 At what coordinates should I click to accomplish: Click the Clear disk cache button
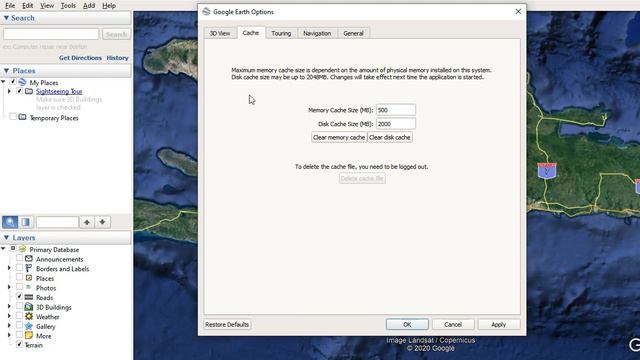(x=390, y=137)
